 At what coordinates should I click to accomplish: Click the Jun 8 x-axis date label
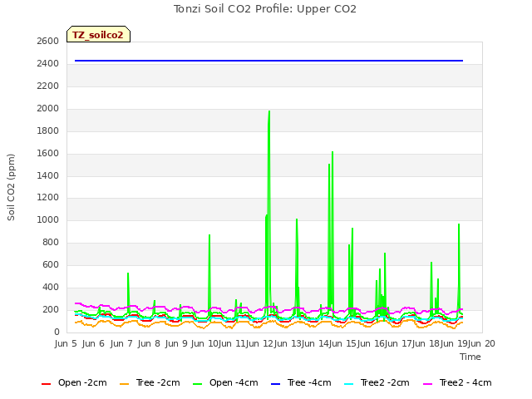[x=149, y=343]
